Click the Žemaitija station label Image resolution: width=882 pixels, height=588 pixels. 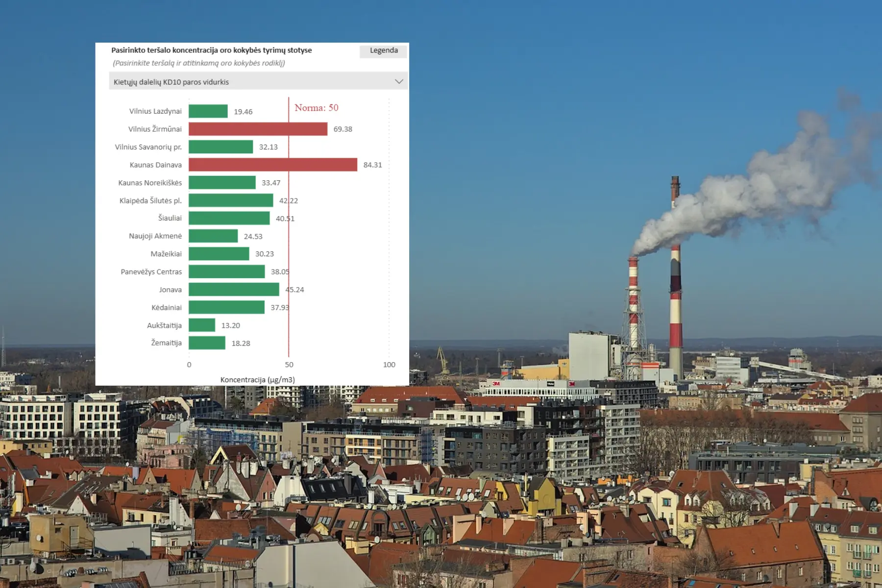coord(166,343)
